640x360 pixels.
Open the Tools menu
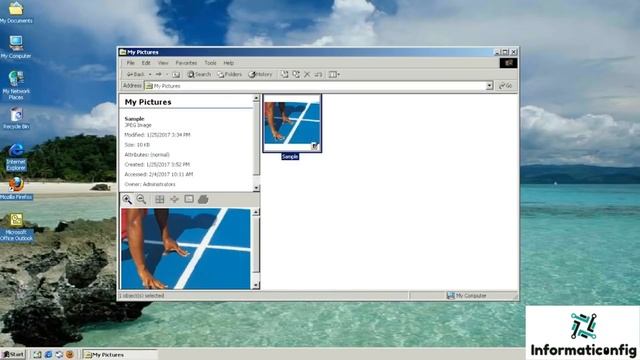pyautogui.click(x=210, y=63)
